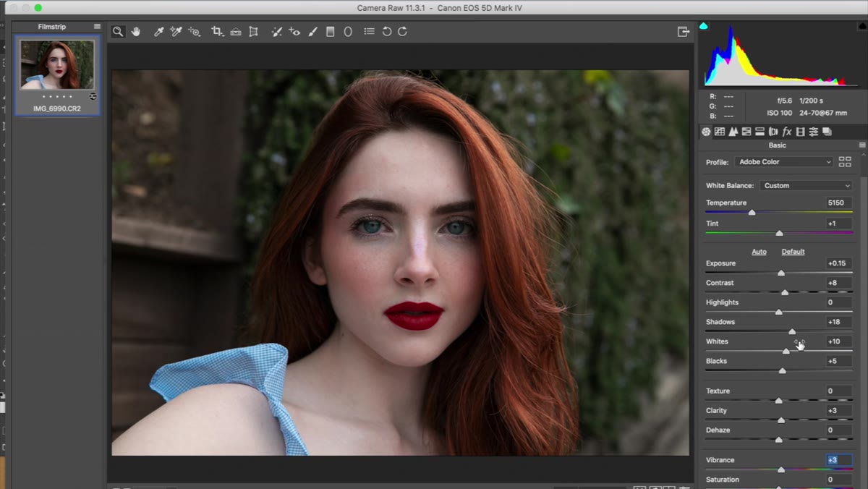Click the Exposure value field +0.15

click(839, 263)
